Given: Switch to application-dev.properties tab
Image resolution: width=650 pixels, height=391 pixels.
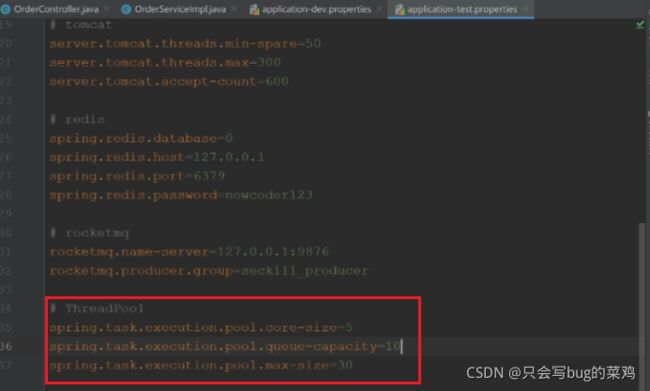Looking at the screenshot, I should coord(316,9).
